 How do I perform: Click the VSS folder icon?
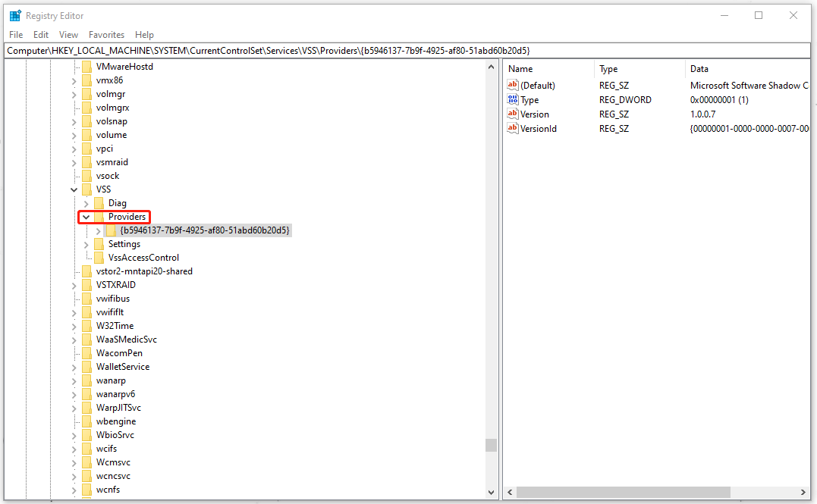[x=87, y=189]
